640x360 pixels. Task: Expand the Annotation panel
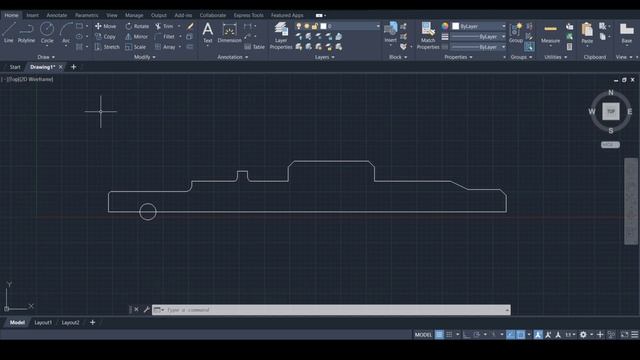click(233, 57)
